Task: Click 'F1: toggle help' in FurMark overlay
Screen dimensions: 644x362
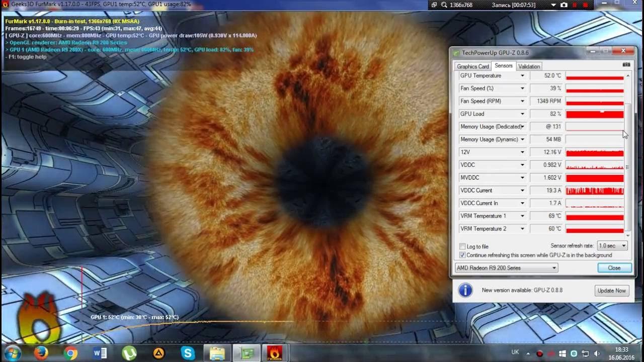Action: click(26, 57)
